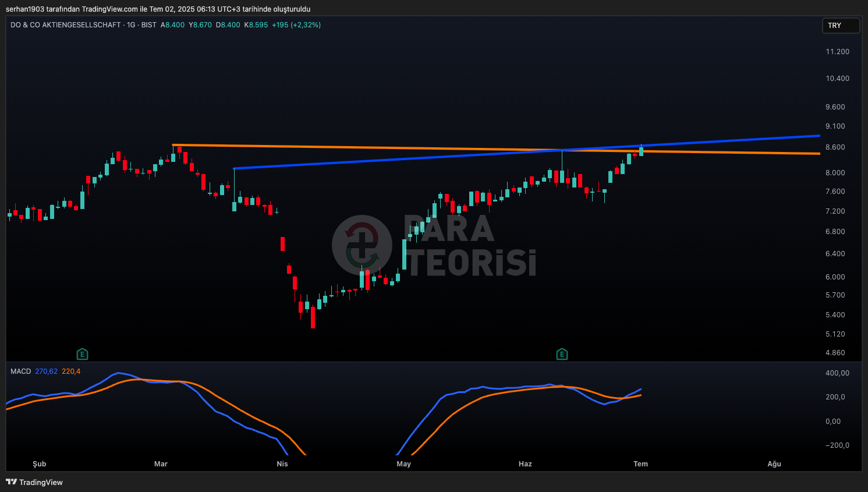Click the MACD value 270,62
Image resolution: width=868 pixels, height=492 pixels.
47,371
